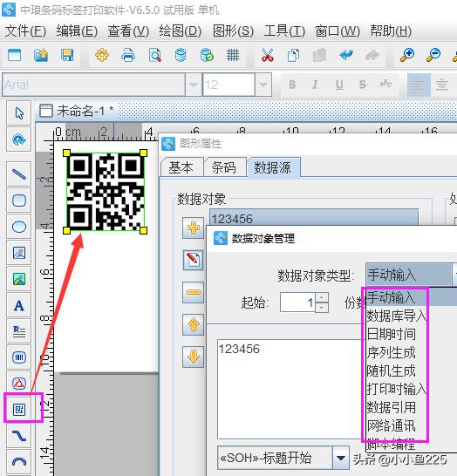Select the 1D barcode tool
457x476 pixels.
[x=19, y=357]
